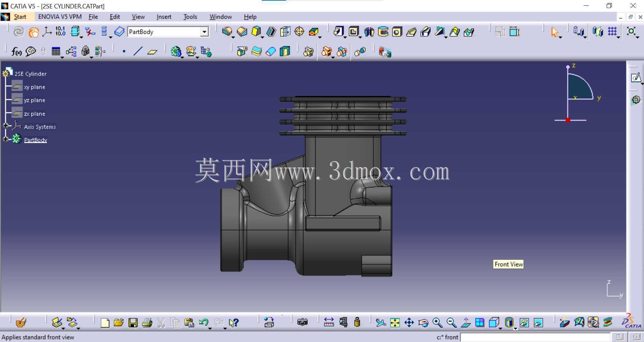Select the zx plane tree item
The width and height of the screenshot is (644, 342).
[x=34, y=114]
